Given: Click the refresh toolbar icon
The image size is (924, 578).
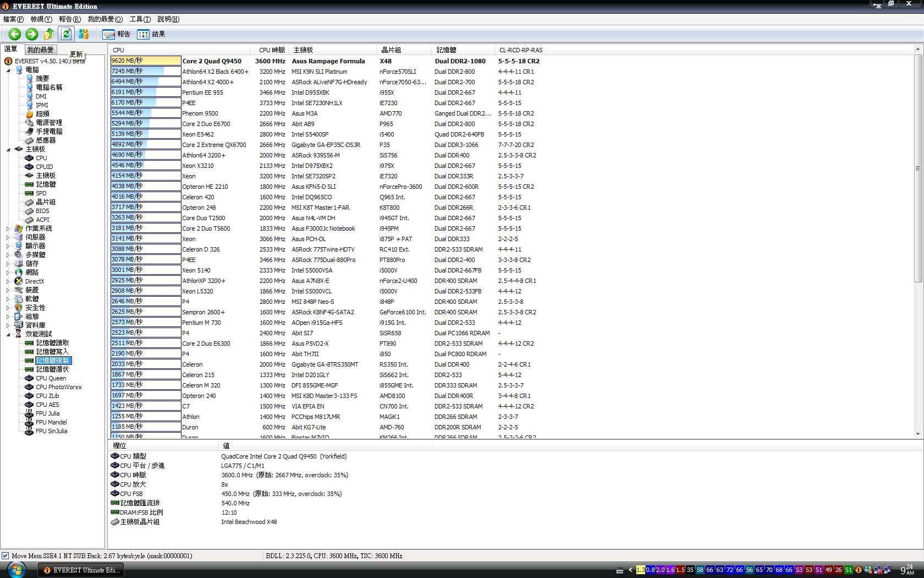Looking at the screenshot, I should click(66, 34).
